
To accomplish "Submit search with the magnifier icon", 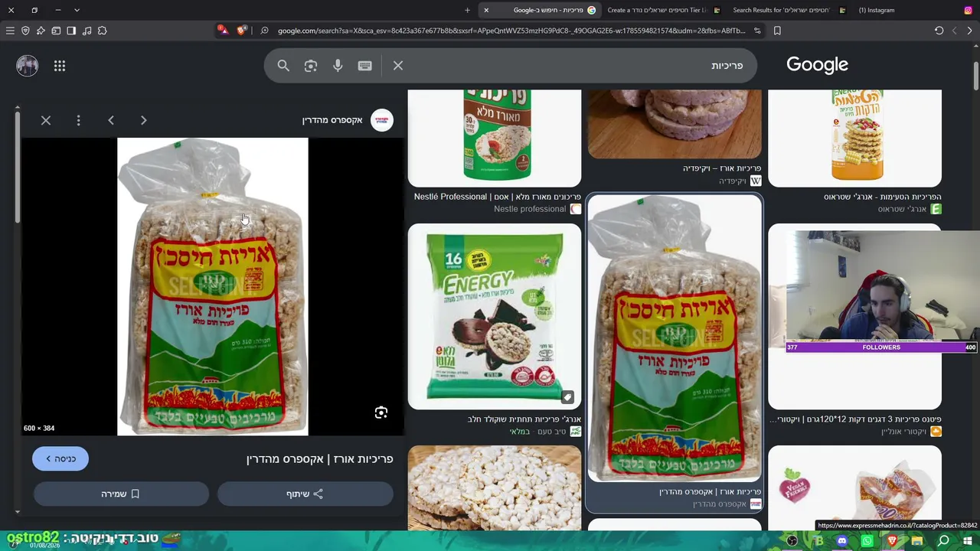I will pos(283,66).
